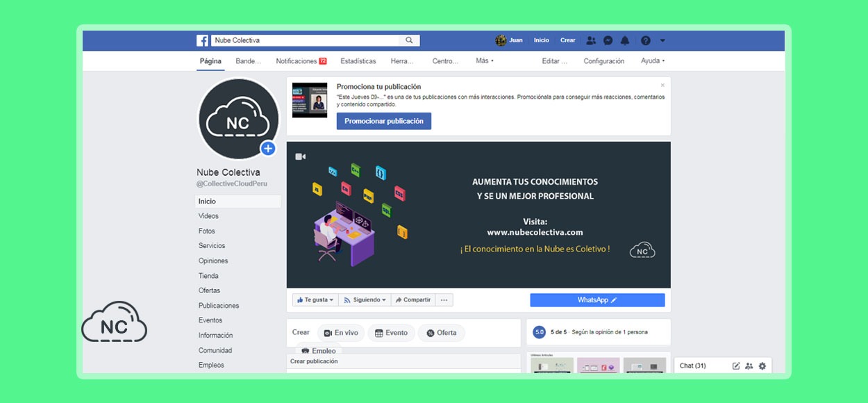
Task: Open the Herra... tab
Action: click(x=402, y=61)
